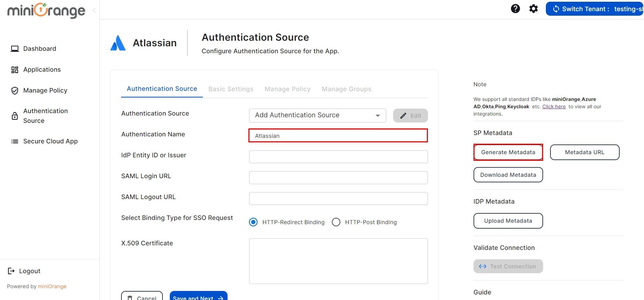Click the SAML Logout URL field

coord(339,199)
